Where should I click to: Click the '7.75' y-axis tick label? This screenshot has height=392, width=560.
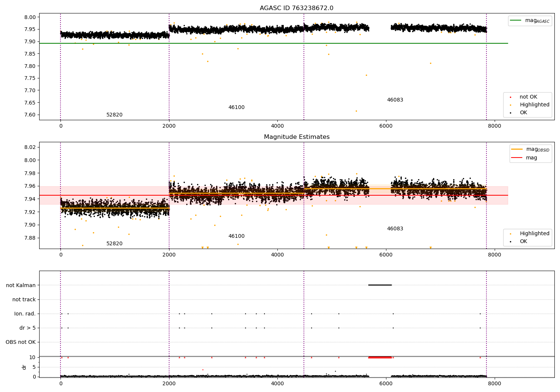30,78
